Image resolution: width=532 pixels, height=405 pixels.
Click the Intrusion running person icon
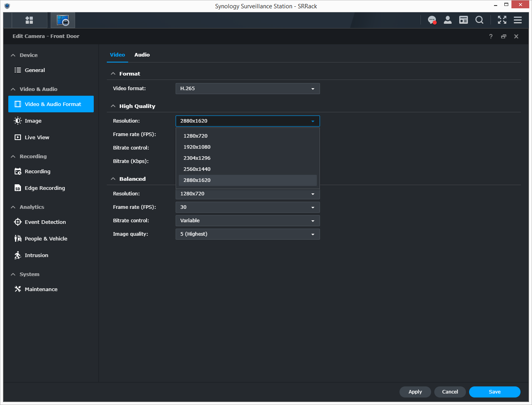pos(18,255)
